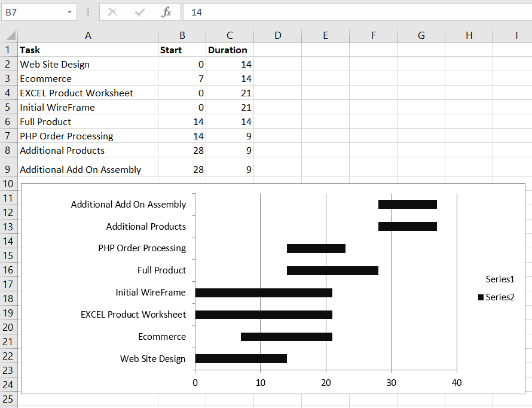
Task: Open the Insert Function fx dialog
Action: pos(167,12)
